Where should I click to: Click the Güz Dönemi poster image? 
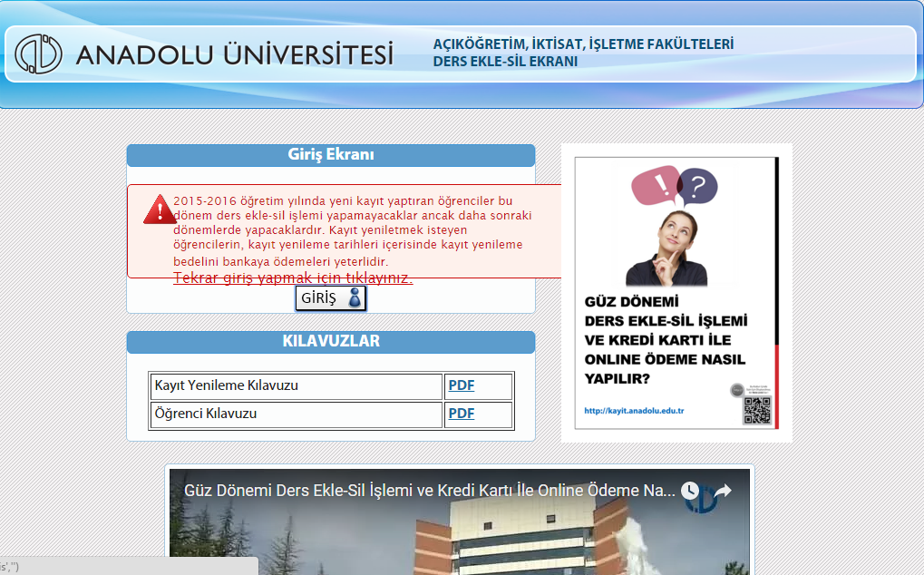676,293
